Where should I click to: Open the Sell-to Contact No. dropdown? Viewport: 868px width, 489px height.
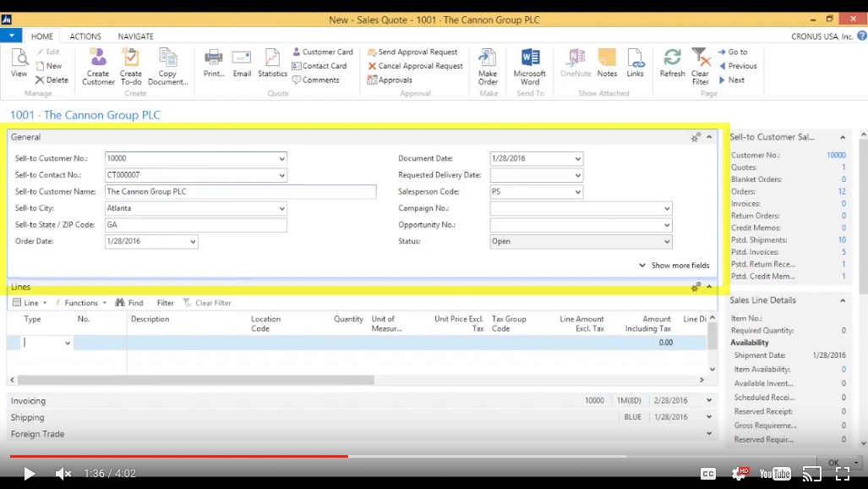(x=281, y=175)
